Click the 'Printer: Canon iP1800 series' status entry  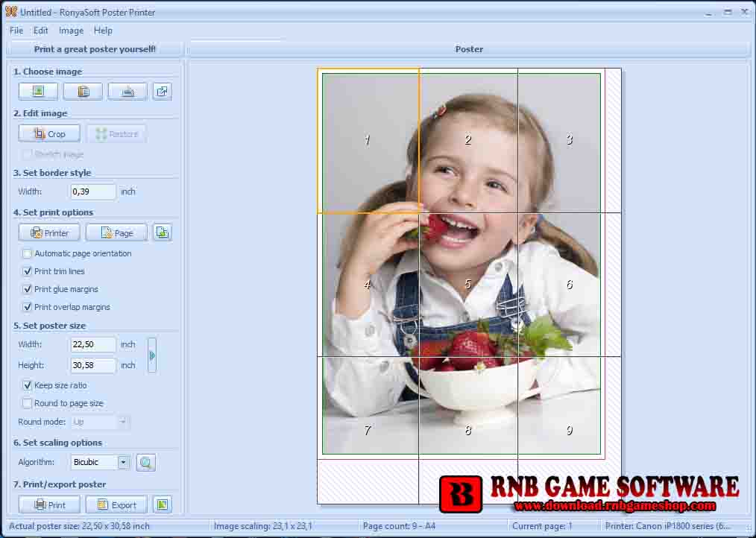coord(668,526)
